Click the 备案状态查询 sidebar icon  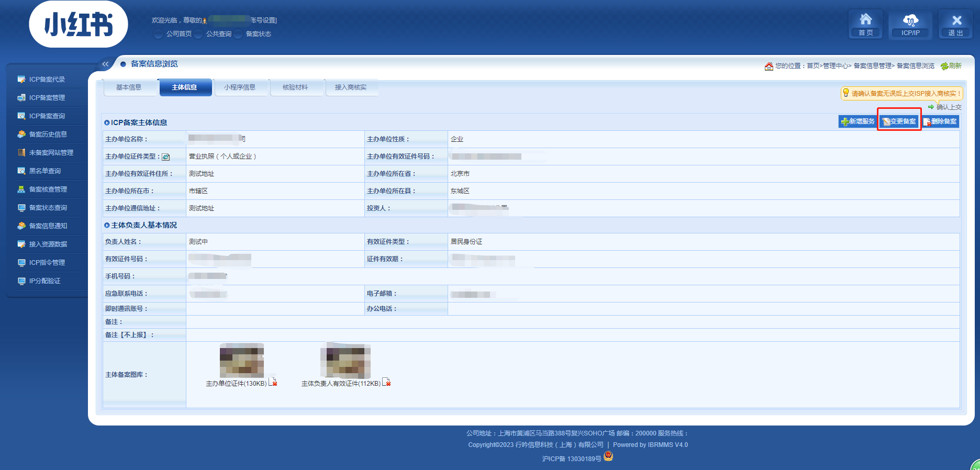click(x=21, y=208)
